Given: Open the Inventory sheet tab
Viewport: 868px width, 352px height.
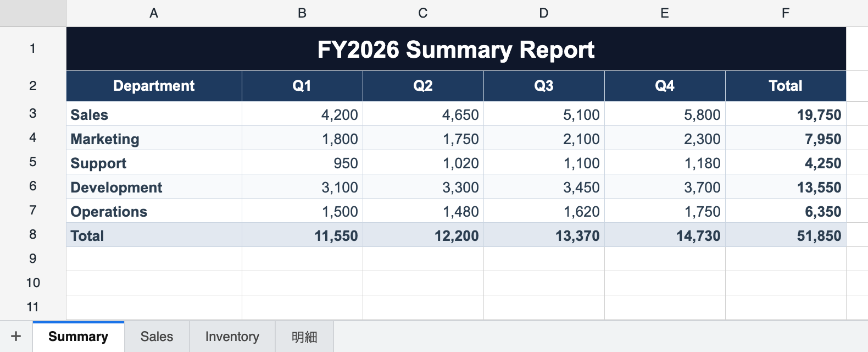Looking at the screenshot, I should (x=232, y=337).
